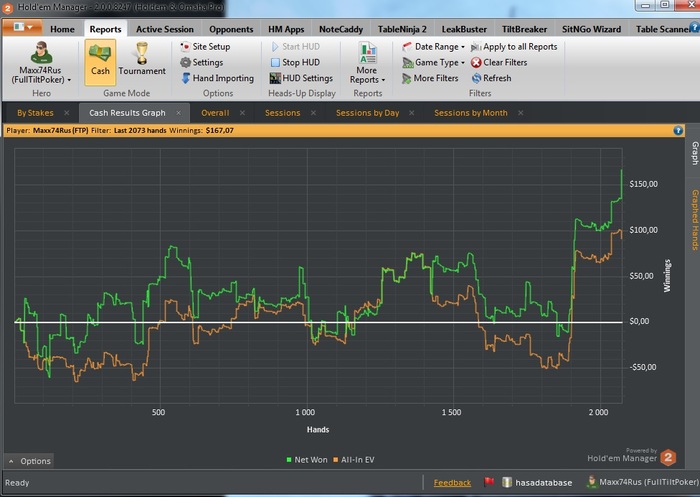Select Cash game mode
The width and height of the screenshot is (700, 497).
coord(100,62)
